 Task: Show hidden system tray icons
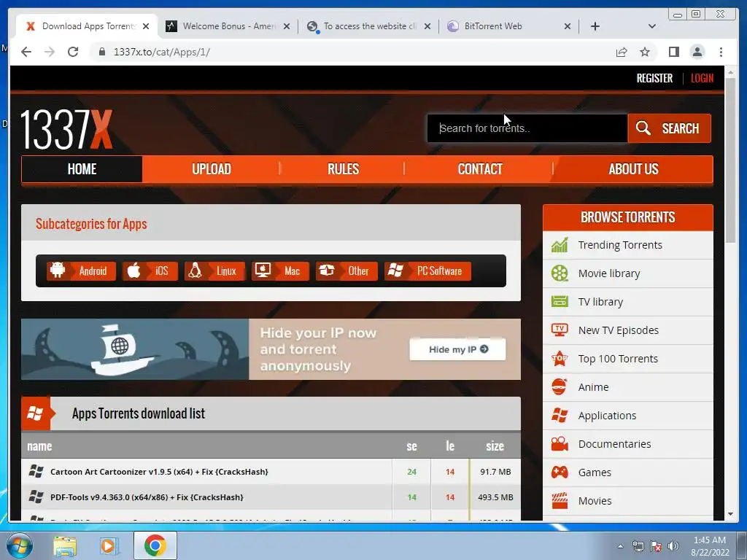[620, 546]
